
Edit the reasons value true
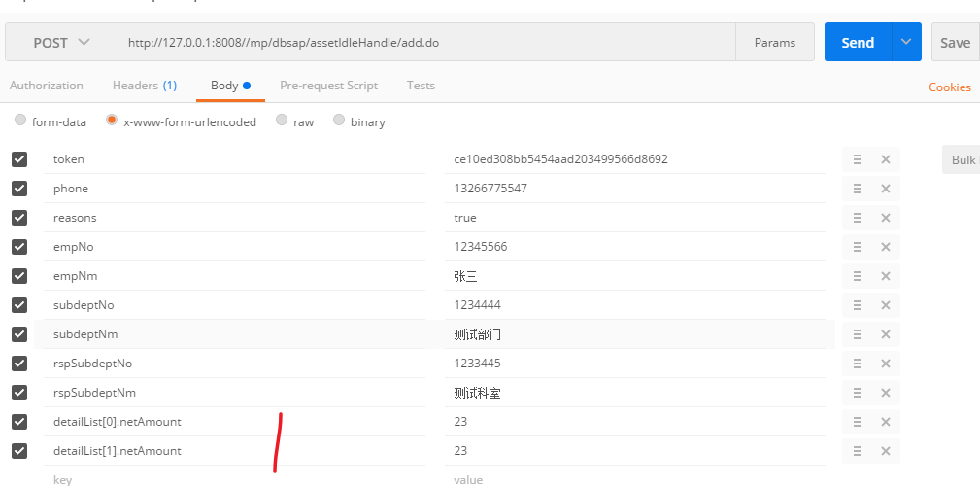point(635,218)
